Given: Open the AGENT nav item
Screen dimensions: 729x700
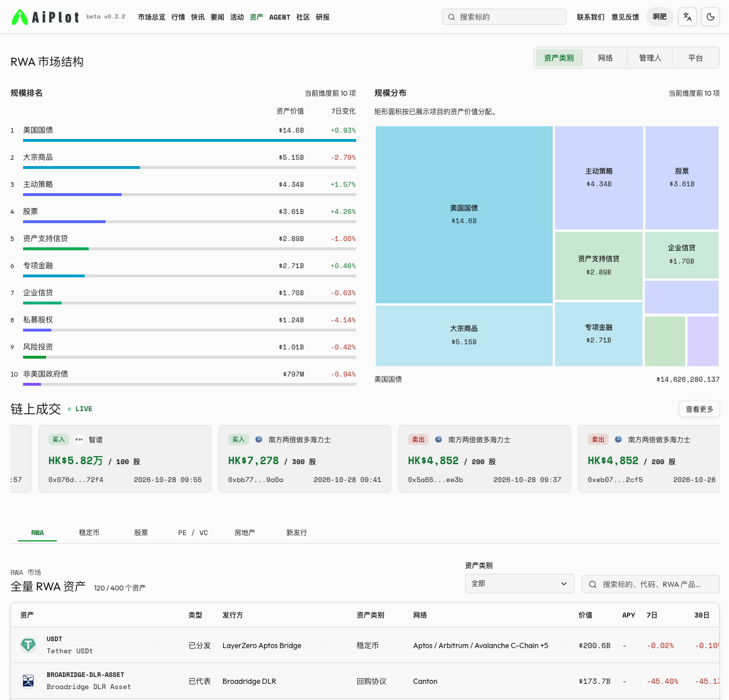Looking at the screenshot, I should (x=280, y=17).
